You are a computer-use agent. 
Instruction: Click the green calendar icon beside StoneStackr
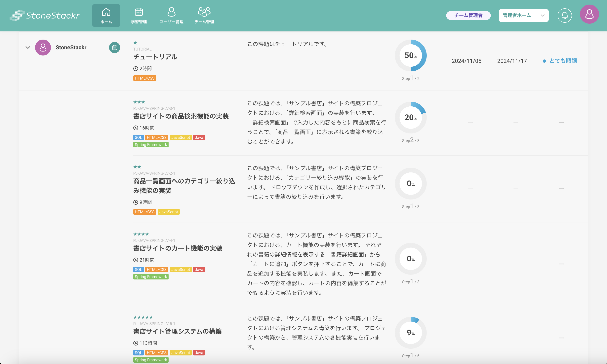coord(114,47)
